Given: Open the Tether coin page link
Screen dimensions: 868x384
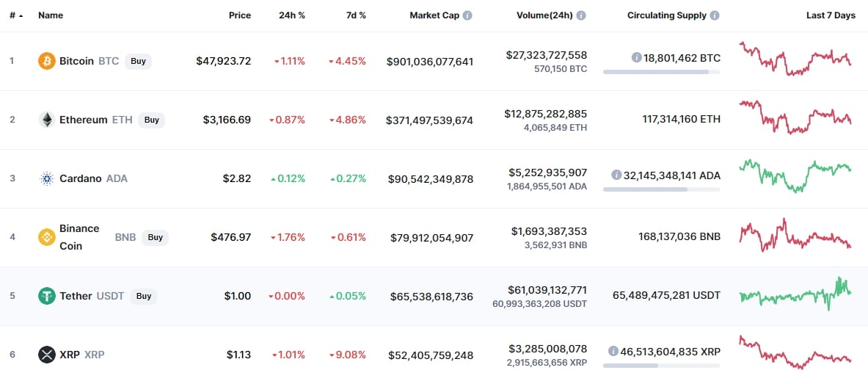Looking at the screenshot, I should (76, 296).
